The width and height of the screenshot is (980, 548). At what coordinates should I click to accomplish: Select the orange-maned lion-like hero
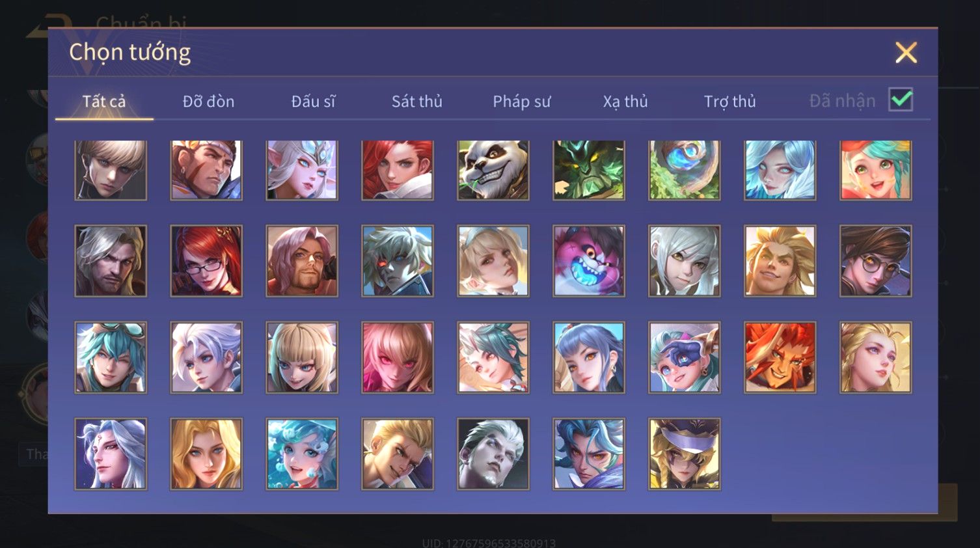[x=780, y=357]
